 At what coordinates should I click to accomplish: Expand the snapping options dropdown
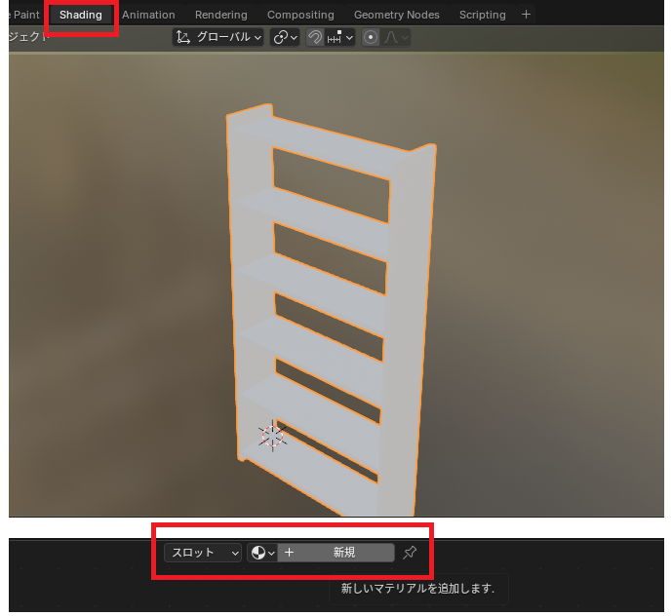[341, 37]
